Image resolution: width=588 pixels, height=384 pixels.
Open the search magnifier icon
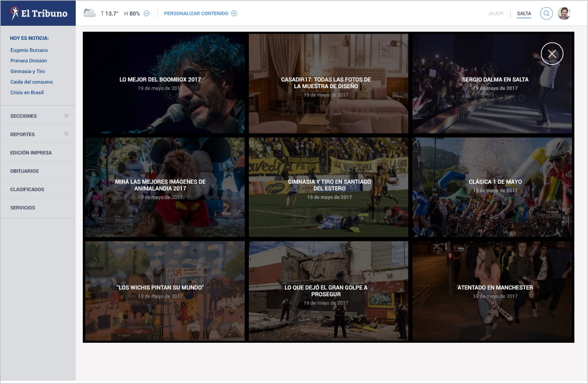point(546,13)
